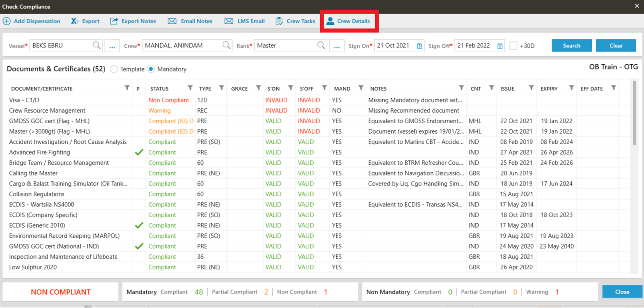Select the Advanced Fire Fighting row

click(319, 152)
